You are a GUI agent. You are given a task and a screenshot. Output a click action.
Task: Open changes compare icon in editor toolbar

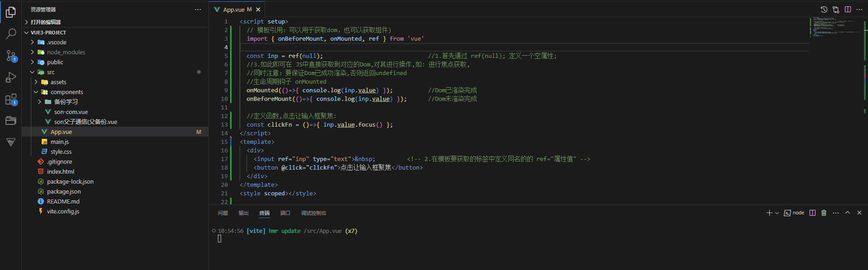coord(836,9)
